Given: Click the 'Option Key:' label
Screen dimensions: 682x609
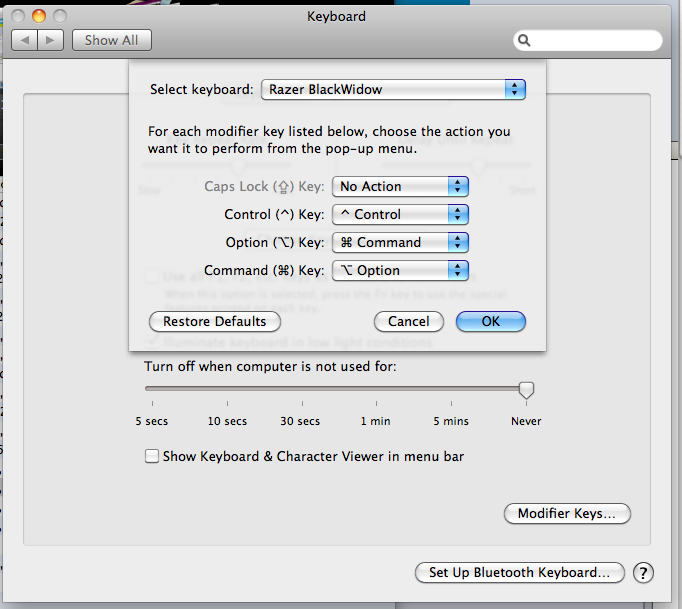Looking at the screenshot, I should [275, 242].
